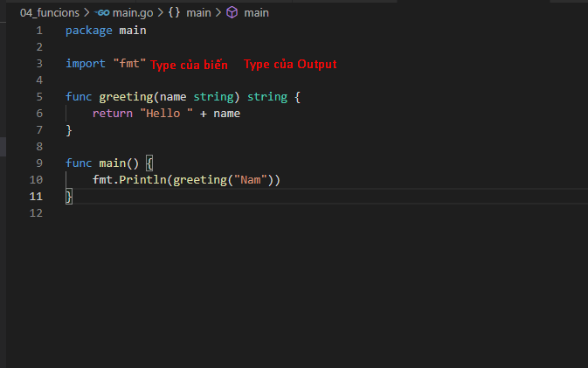
Task: Click 'name' variable at end of line 6
Action: 226,114
